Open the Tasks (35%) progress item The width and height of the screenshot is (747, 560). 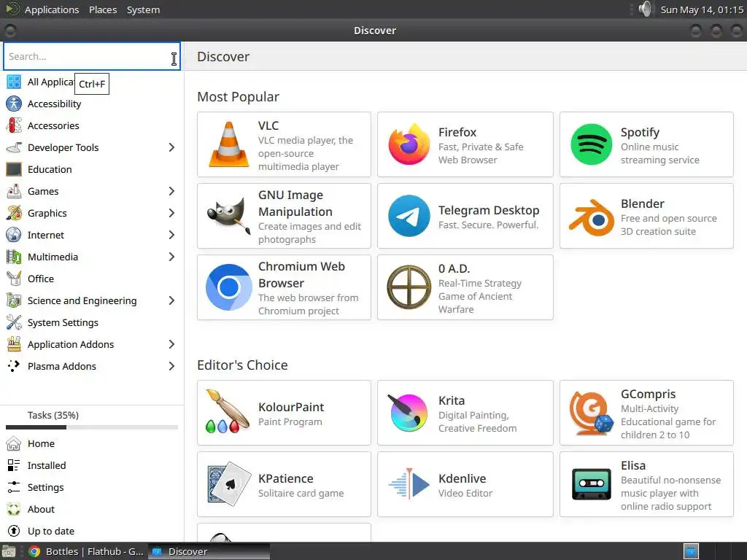coord(53,415)
